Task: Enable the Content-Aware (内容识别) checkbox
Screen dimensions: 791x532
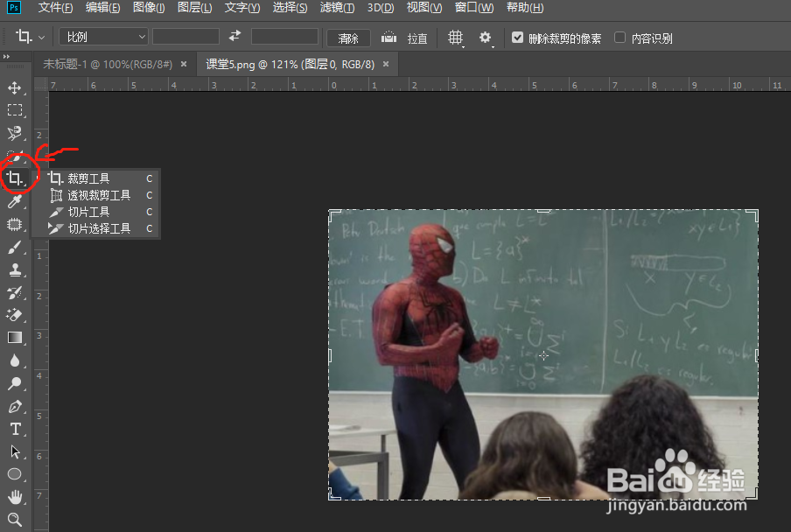Action: click(x=620, y=38)
